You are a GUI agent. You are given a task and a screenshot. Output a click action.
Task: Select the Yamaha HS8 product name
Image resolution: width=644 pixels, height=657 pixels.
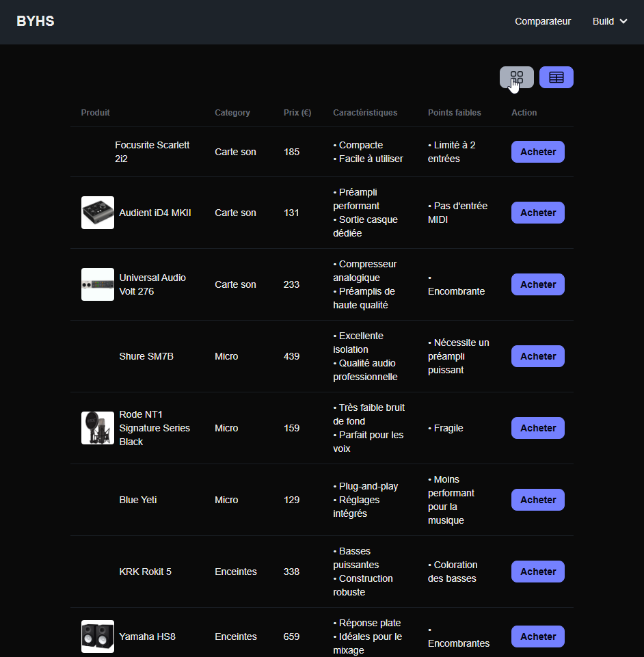pos(147,636)
